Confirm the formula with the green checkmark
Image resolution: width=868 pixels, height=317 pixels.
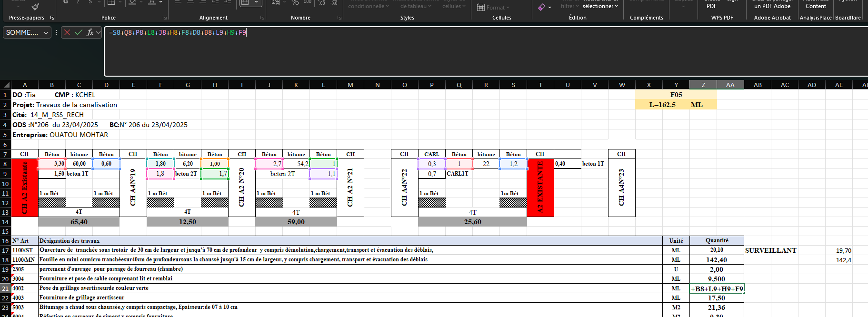[78, 32]
